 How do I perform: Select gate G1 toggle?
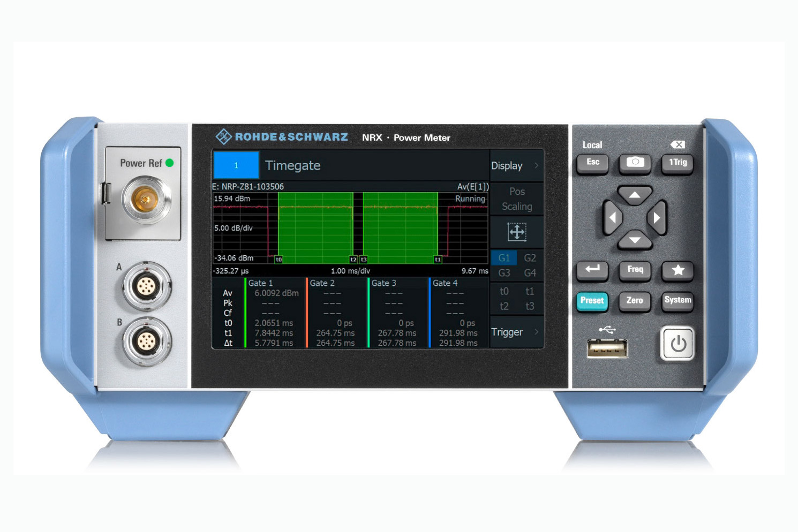[504, 258]
